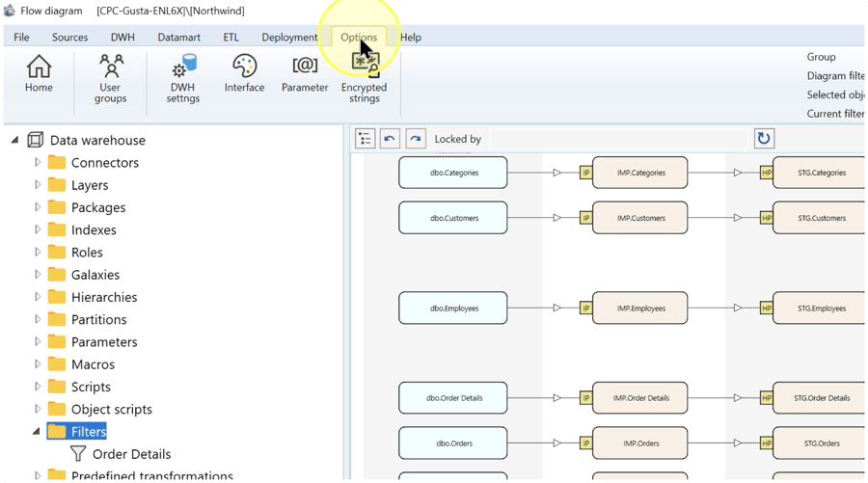
Task: Switch to the DWH tab
Action: tap(122, 37)
